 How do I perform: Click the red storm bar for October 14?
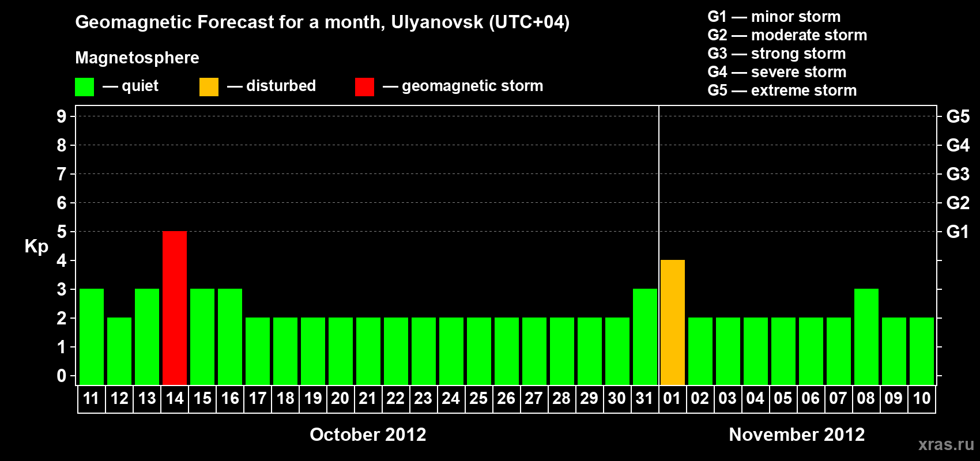click(x=175, y=308)
